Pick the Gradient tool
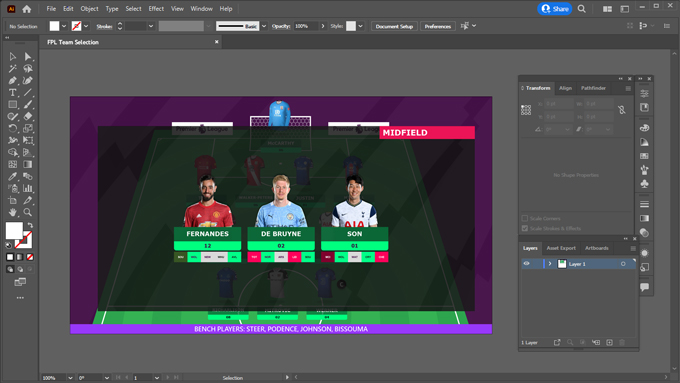680x383 pixels. pyautogui.click(x=28, y=164)
